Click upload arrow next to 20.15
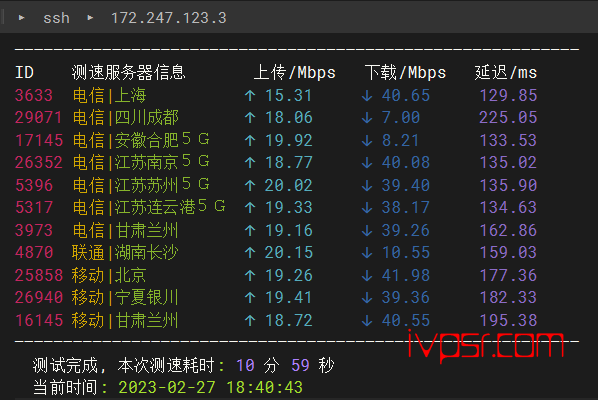This screenshot has height=400, width=598. click(x=250, y=252)
